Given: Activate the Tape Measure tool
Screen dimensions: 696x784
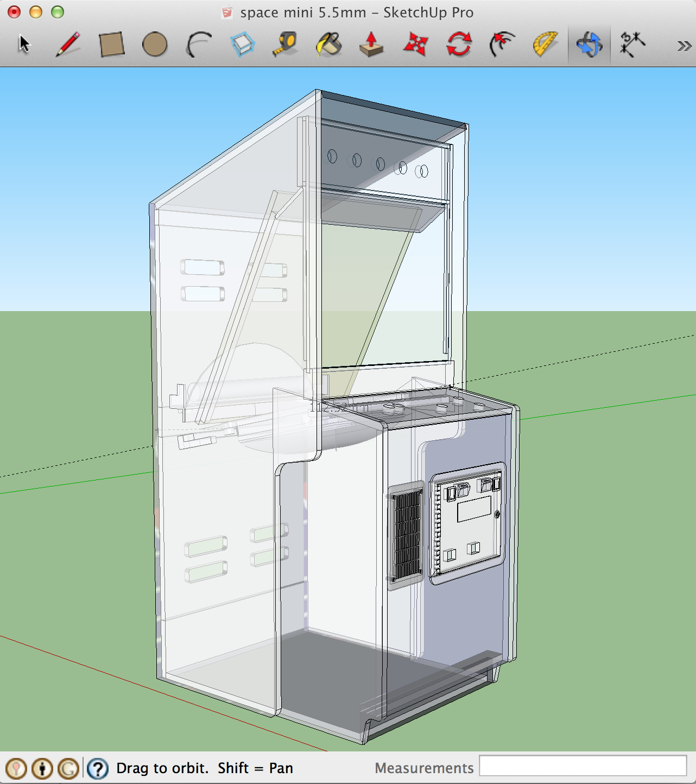Looking at the screenshot, I should (x=286, y=45).
